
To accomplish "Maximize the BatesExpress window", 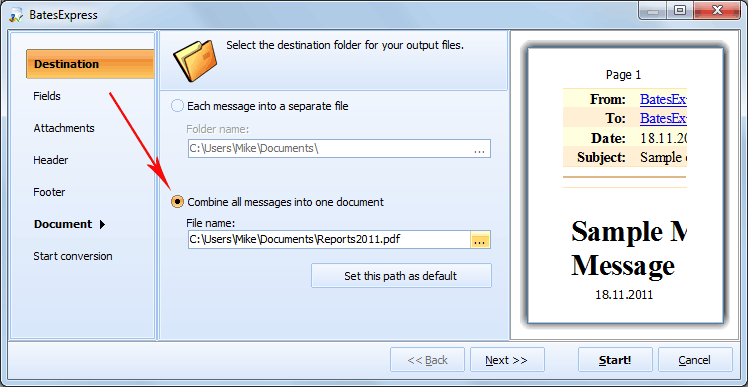I will click(680, 10).
